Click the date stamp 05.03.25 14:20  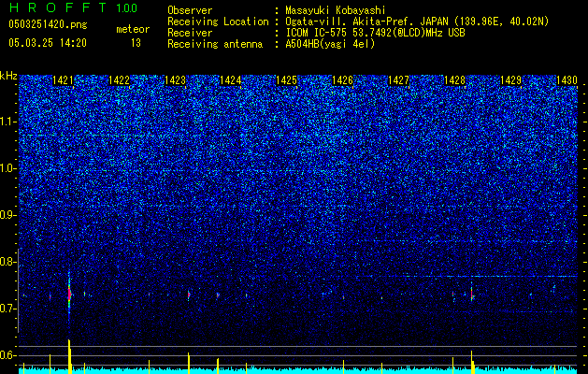tap(48, 43)
